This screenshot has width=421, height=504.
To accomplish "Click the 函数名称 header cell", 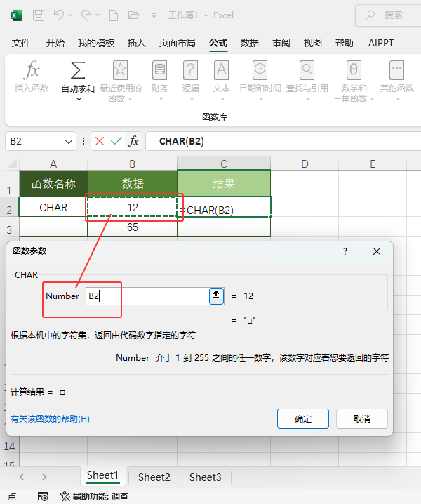I will [x=53, y=183].
